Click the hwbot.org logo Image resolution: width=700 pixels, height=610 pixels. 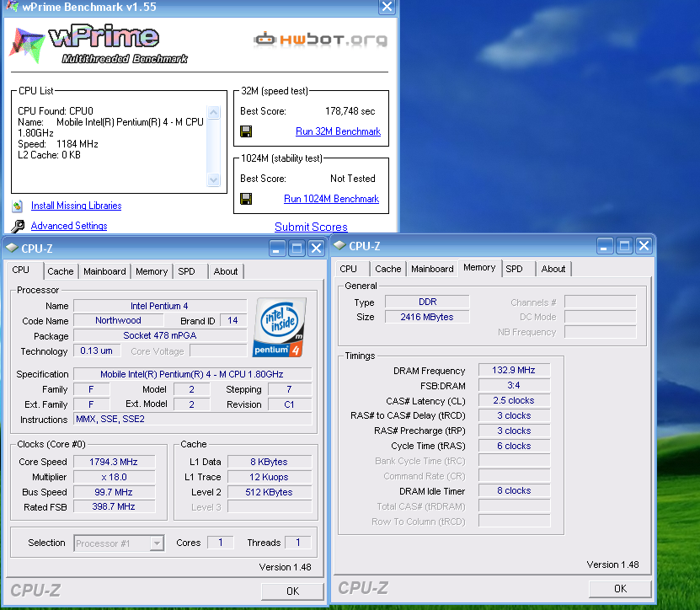(320, 40)
